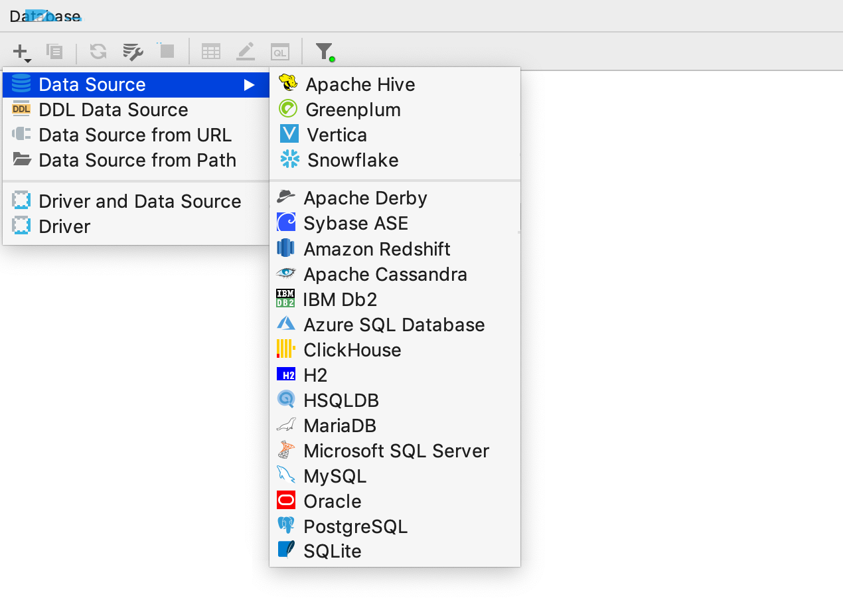This screenshot has height=616, width=843.
Task: Pick Amazon Redshift data source
Action: pos(395,249)
